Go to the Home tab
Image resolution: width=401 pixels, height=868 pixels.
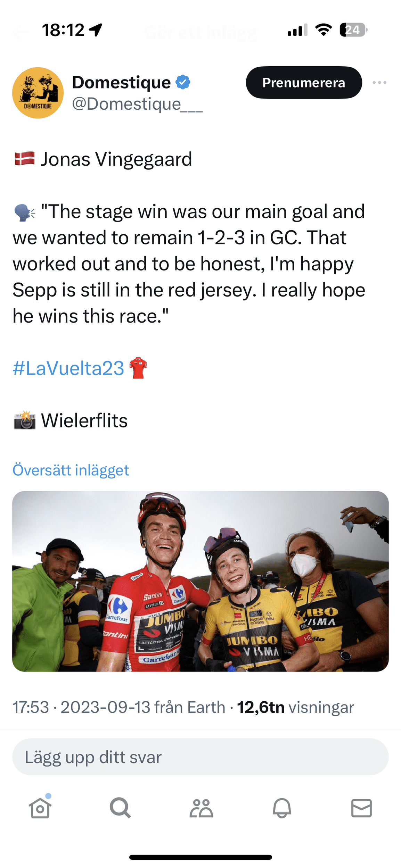(40, 808)
